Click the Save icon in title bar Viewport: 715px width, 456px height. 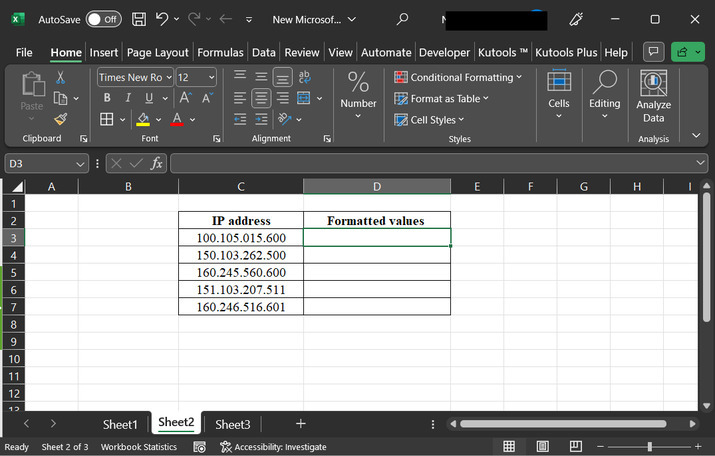tap(139, 19)
